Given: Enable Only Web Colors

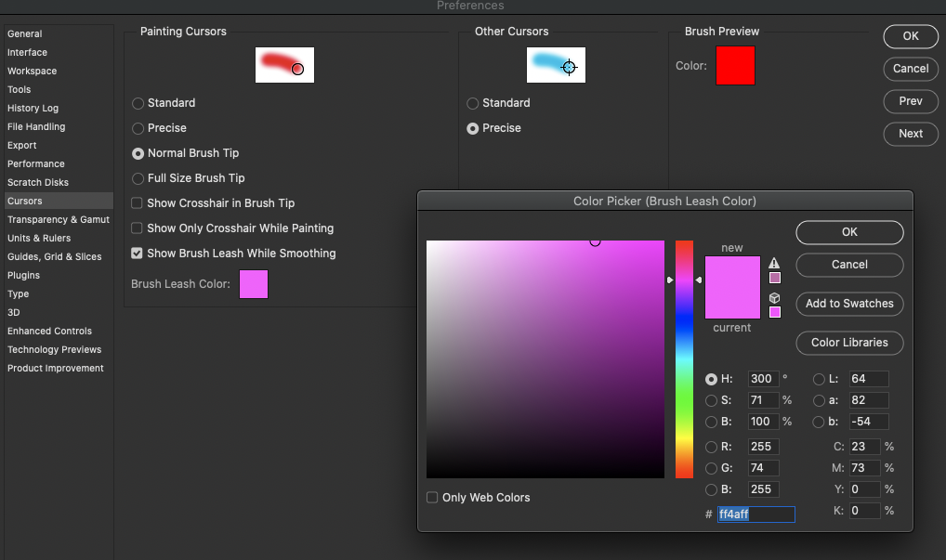Looking at the screenshot, I should click(432, 497).
